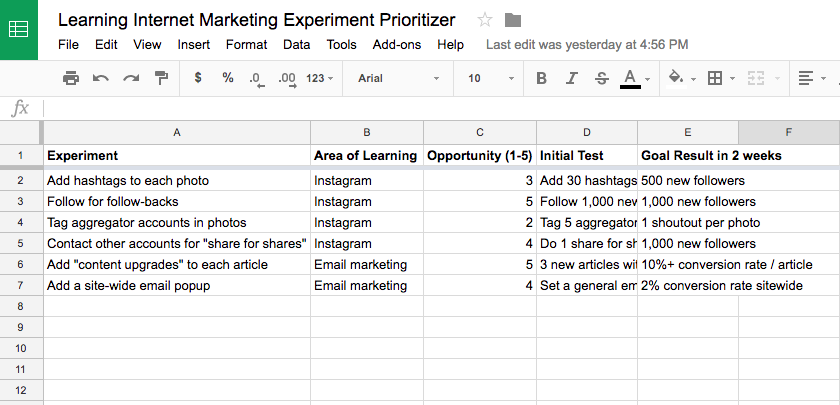
Task: Click the Undo arrow icon
Action: (x=101, y=78)
